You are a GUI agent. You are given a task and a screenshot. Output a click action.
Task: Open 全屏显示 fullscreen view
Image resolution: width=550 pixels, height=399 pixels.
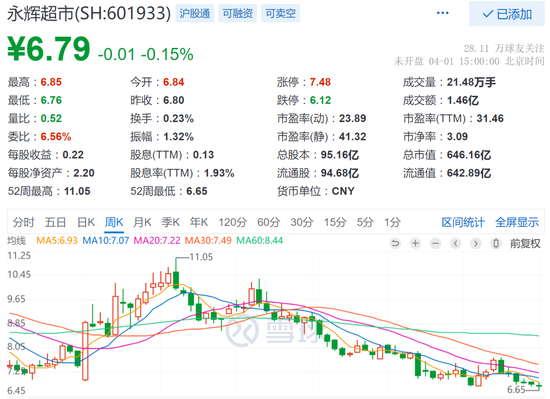click(517, 222)
